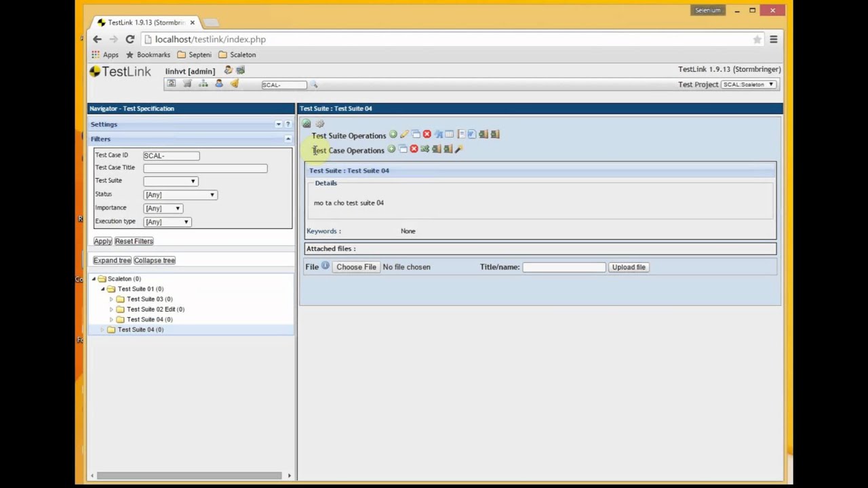Open the Execution type dropdown
Screen dimensions: 868x488
point(167,222)
